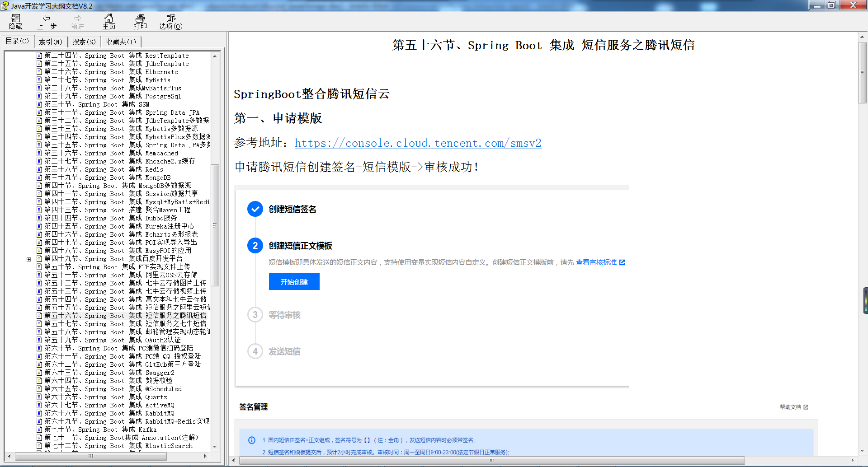Select topic 第五十一节 阿里云OSS云存储
868x467 pixels.
(120, 275)
